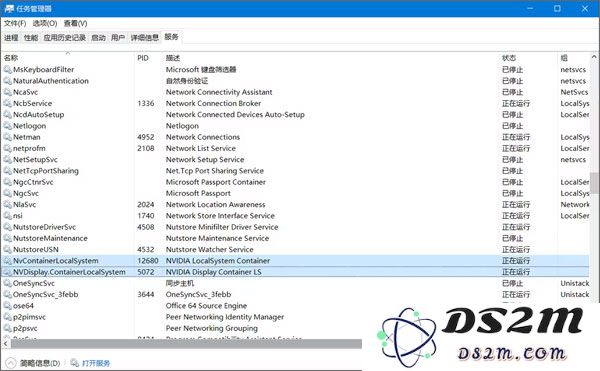600x371 pixels.
Task: Click the OneSyncSvc service gear icon
Action: (7, 283)
